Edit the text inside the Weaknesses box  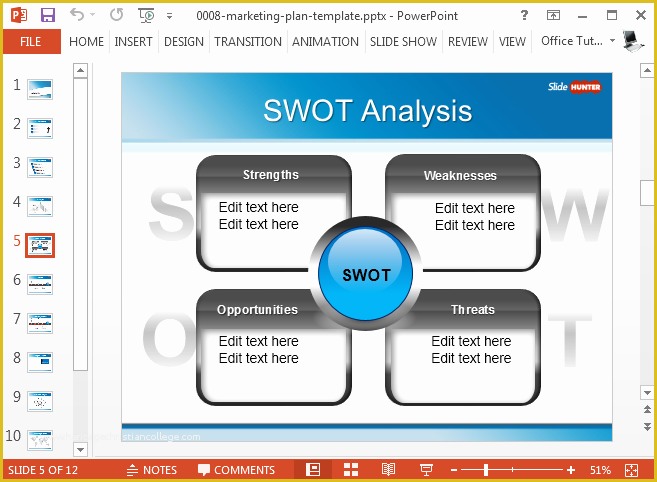475,217
